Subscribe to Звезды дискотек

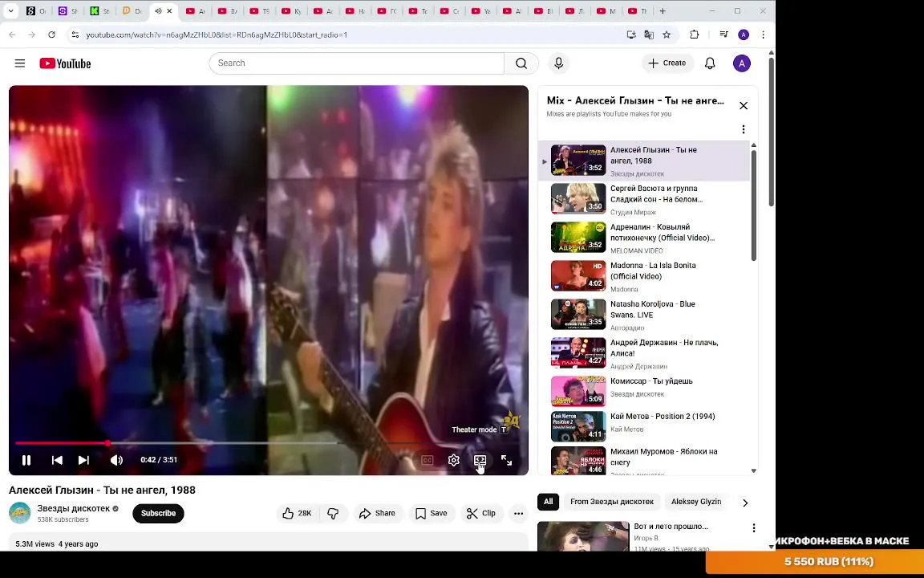point(158,513)
